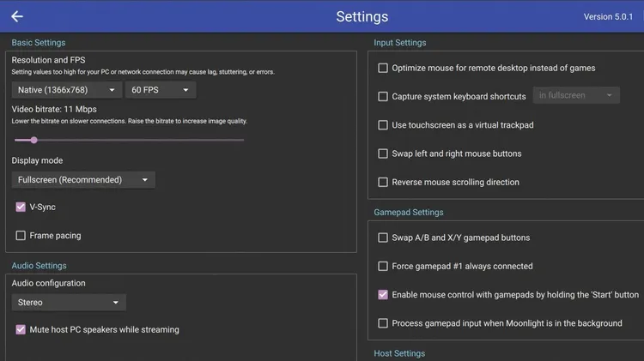Enable Use touchscreen as a virtual trackpad
This screenshot has width=644, height=361.
(x=383, y=124)
